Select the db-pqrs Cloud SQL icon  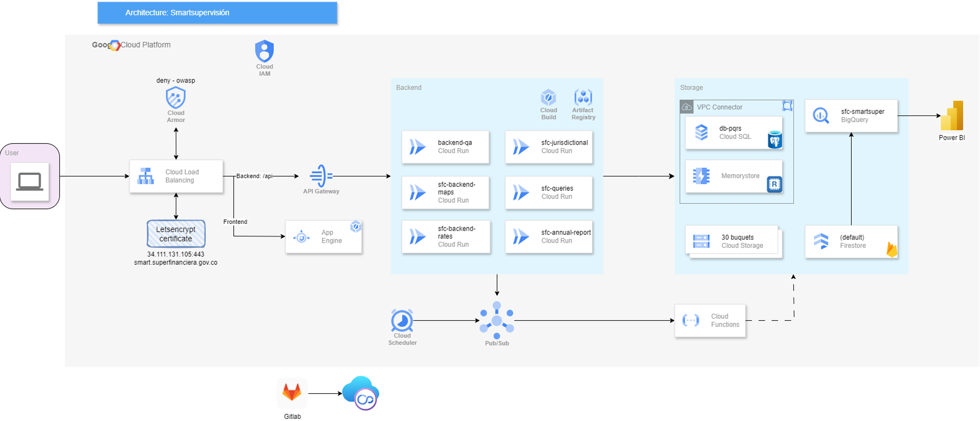702,132
